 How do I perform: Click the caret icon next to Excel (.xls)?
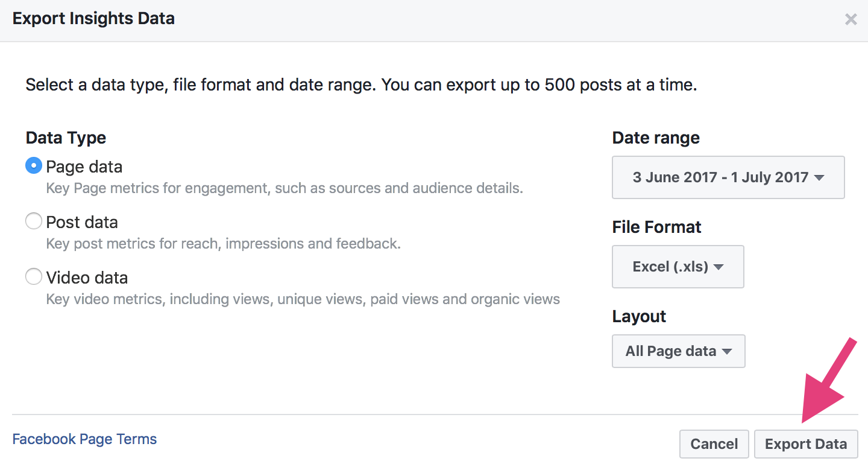(x=719, y=267)
